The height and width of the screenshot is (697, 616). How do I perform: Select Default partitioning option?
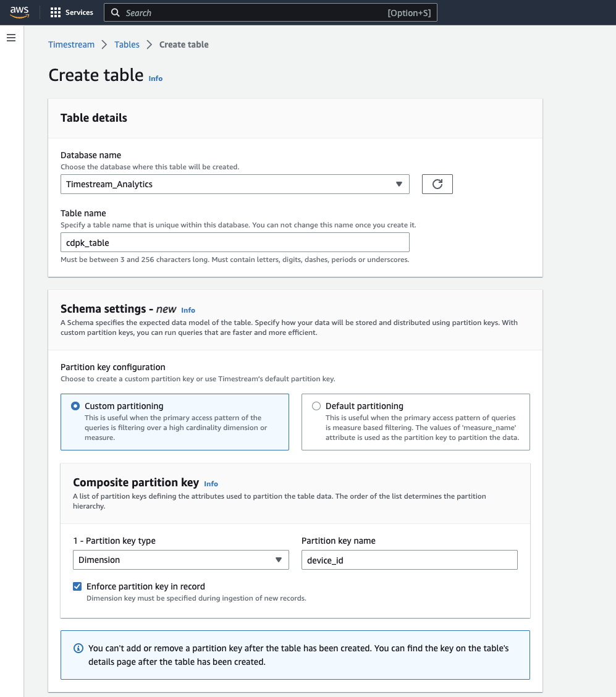416,422
